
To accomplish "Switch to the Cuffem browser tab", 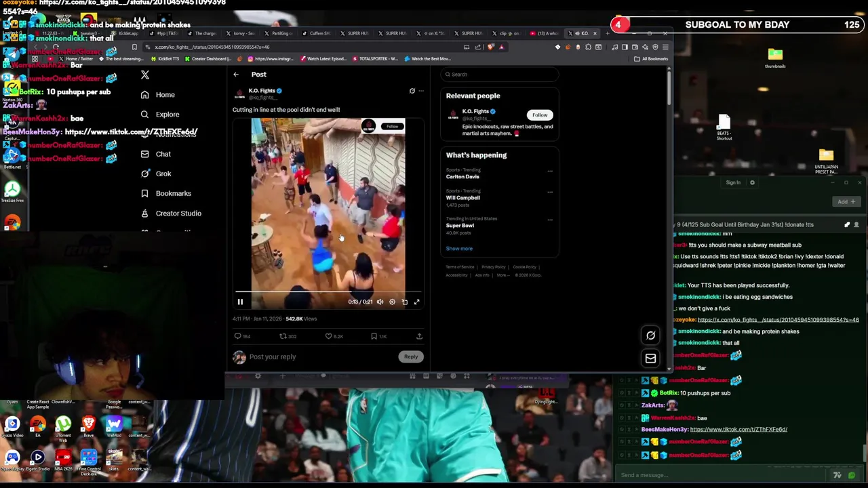I will click(317, 33).
